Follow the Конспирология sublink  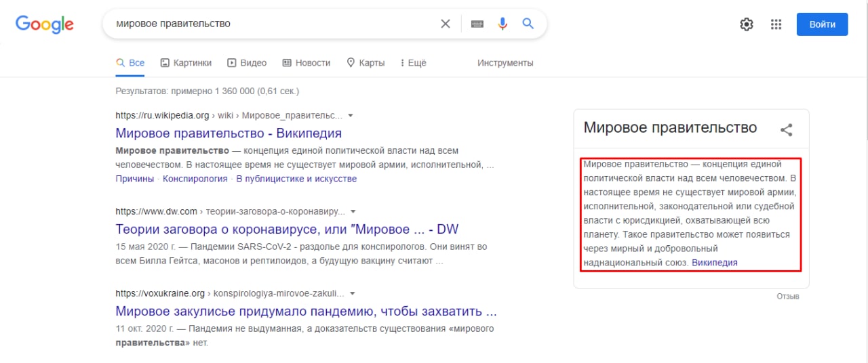coord(195,179)
